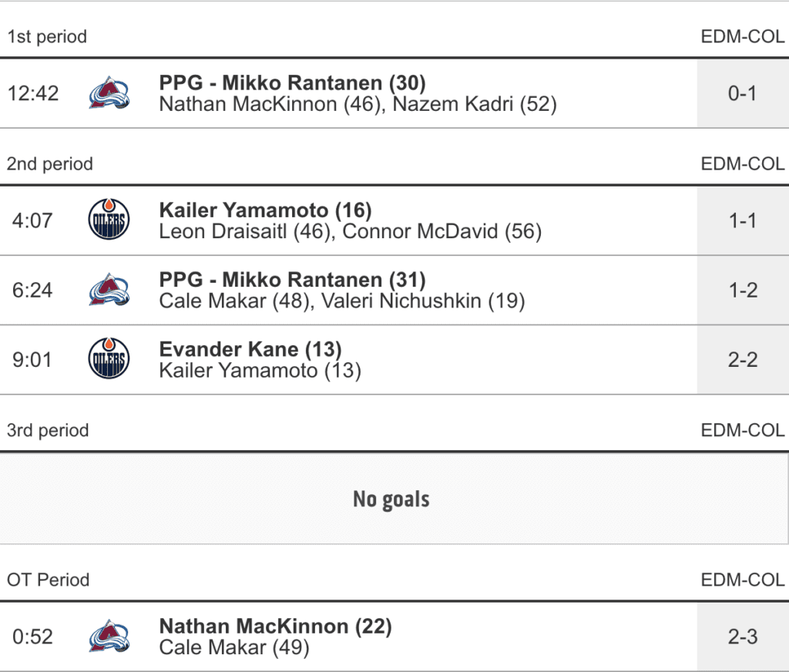789x672 pixels.
Task: Open Nathan MacKinnon (22) overtime goal scorer
Action: coord(275,626)
